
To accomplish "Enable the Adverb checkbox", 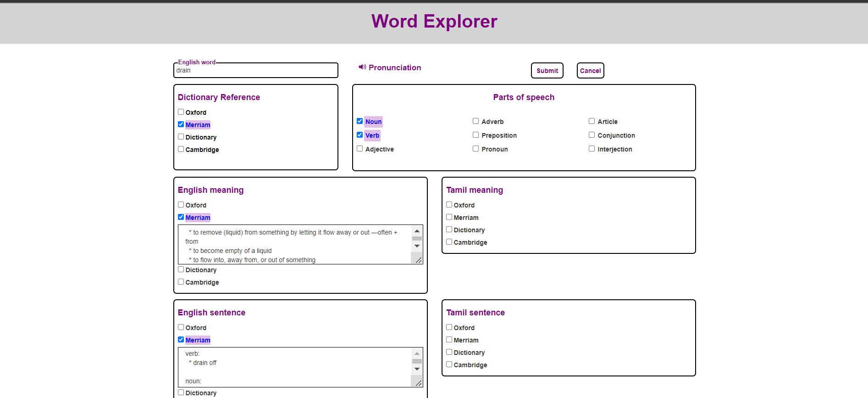I will pyautogui.click(x=475, y=121).
